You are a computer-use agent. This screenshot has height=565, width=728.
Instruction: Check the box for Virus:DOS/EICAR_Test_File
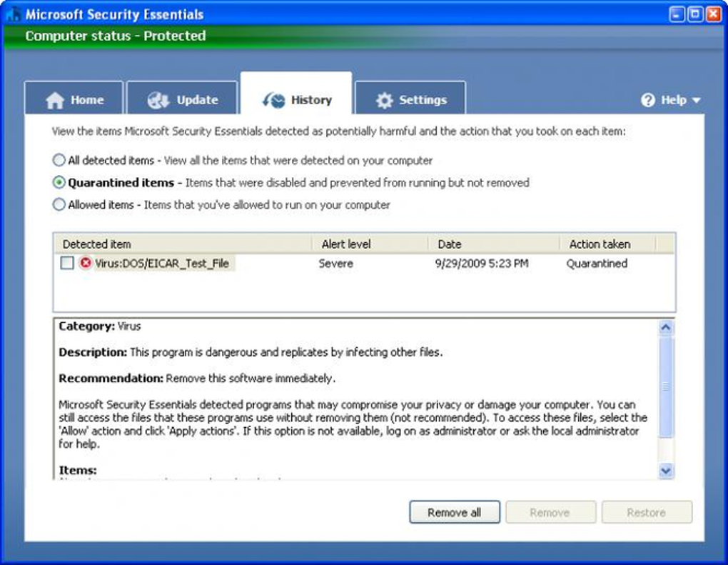click(67, 263)
